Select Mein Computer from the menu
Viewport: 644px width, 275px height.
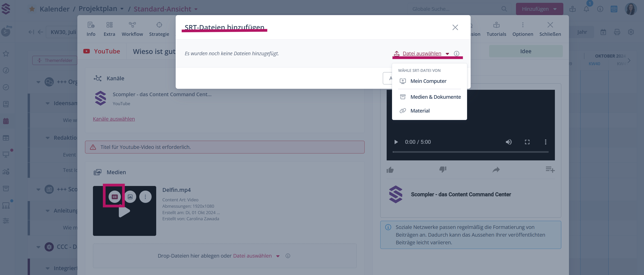428,81
